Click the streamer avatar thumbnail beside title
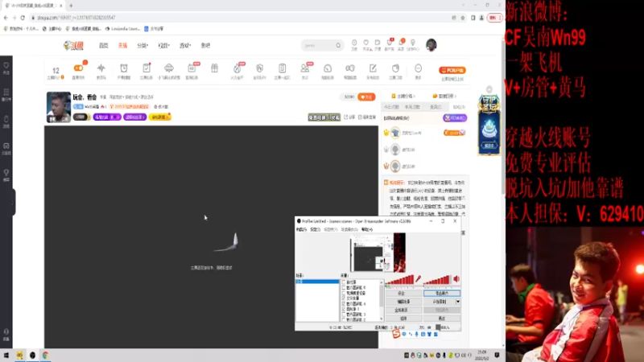 tap(58, 107)
